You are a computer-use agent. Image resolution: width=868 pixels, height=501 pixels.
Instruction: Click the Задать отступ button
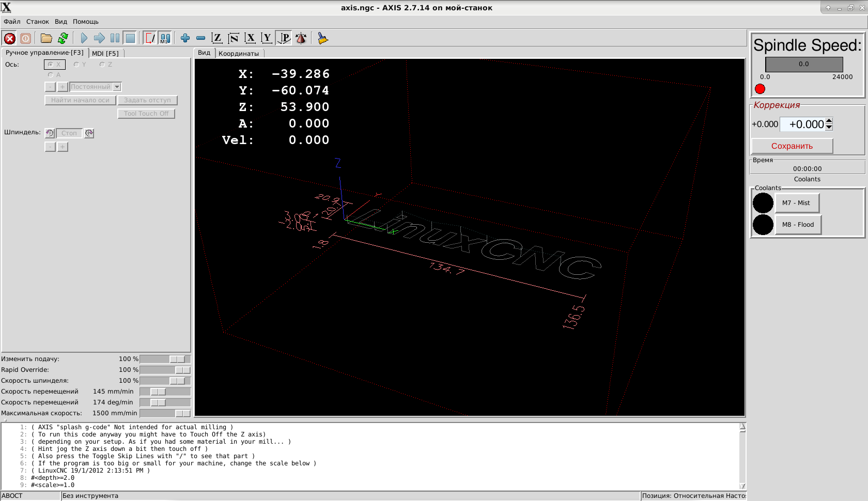[x=147, y=100]
